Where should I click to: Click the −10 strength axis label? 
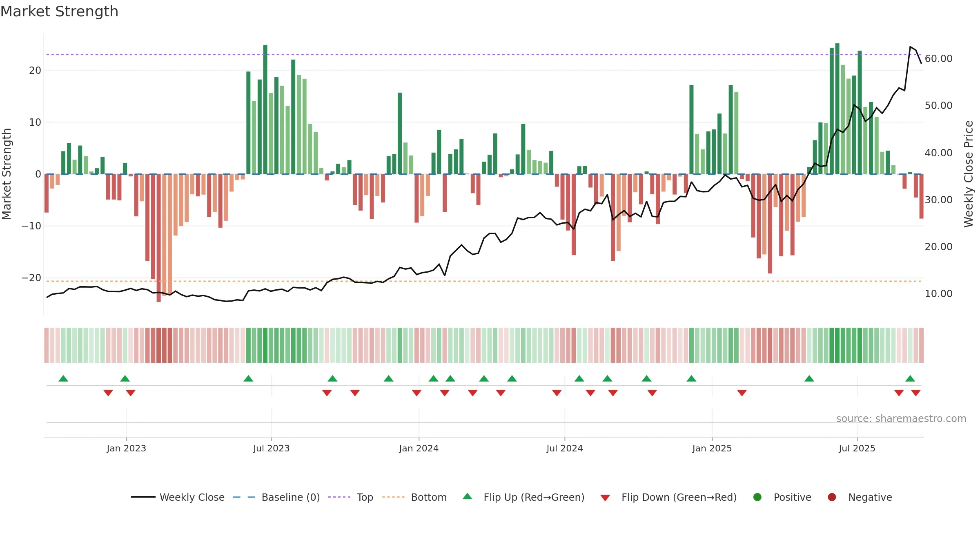point(31,226)
